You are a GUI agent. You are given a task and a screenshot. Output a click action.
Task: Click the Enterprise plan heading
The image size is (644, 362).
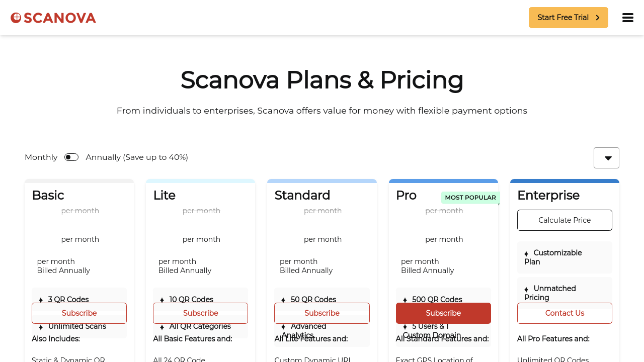tap(548, 195)
